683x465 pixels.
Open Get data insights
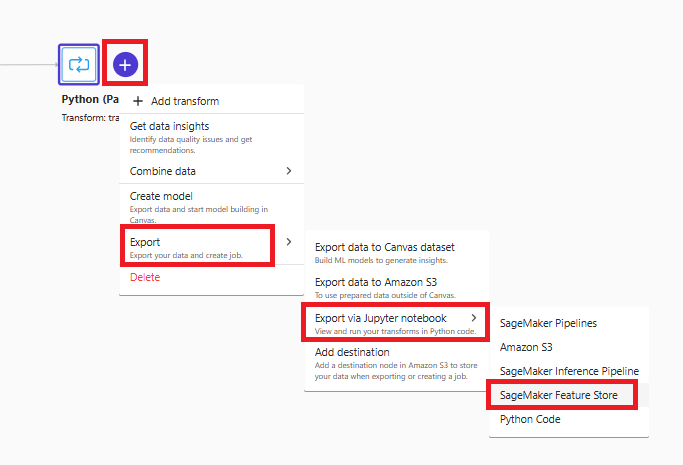pos(212,138)
